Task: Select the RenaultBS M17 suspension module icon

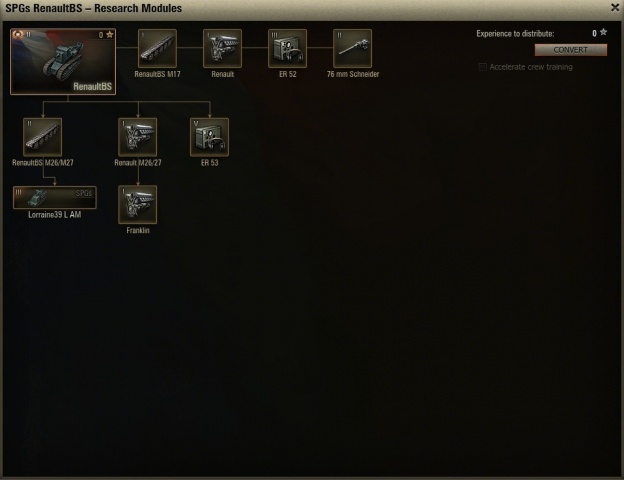Action: pyautogui.click(x=157, y=48)
